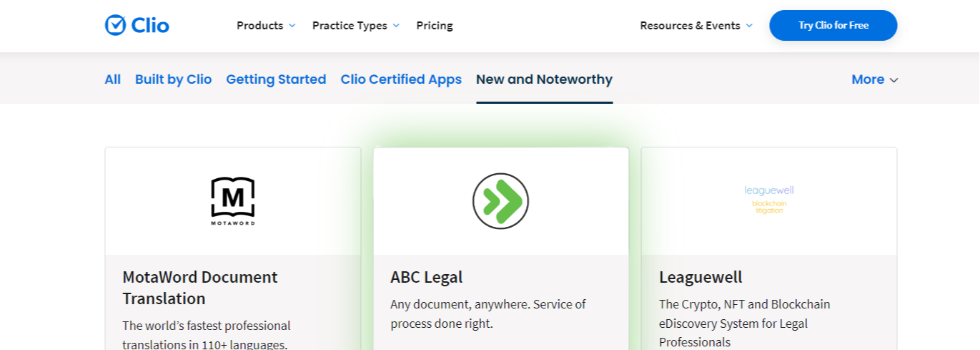Open the ABC Legal app title
Image resolution: width=980 pixels, height=350 pixels.
427,277
